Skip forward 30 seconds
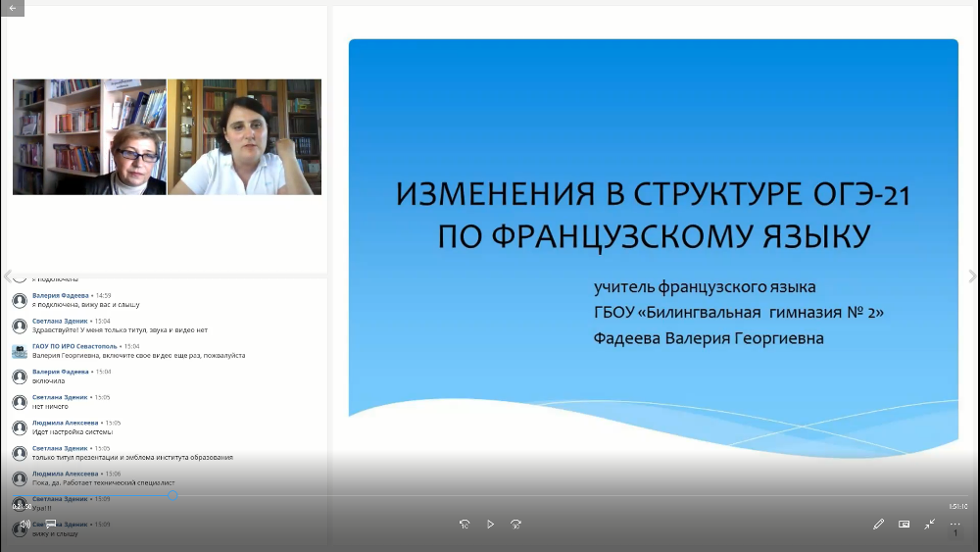The image size is (980, 552). pyautogui.click(x=515, y=525)
